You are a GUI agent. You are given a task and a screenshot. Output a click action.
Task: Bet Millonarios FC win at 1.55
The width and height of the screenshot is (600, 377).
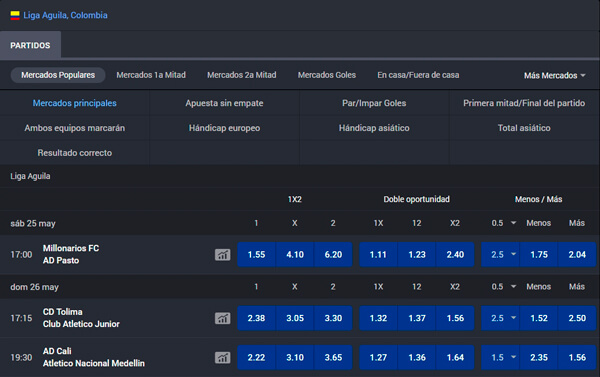click(256, 255)
